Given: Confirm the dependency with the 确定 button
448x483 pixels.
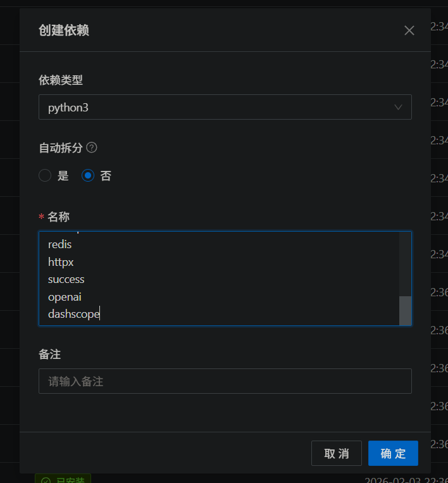Looking at the screenshot, I should point(393,453).
